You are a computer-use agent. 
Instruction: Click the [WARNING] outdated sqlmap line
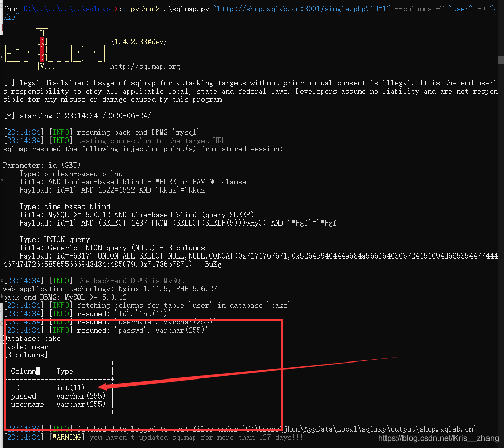pyautogui.click(x=153, y=437)
